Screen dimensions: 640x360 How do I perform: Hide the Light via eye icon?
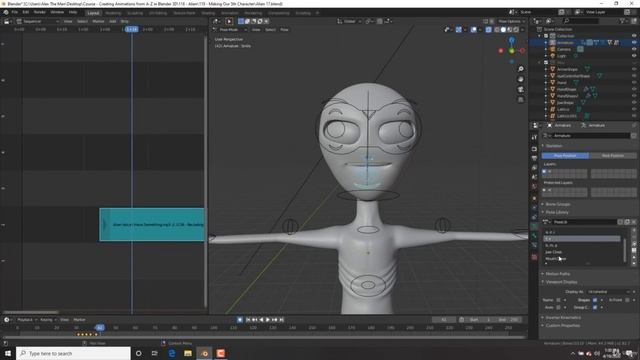coord(634,56)
